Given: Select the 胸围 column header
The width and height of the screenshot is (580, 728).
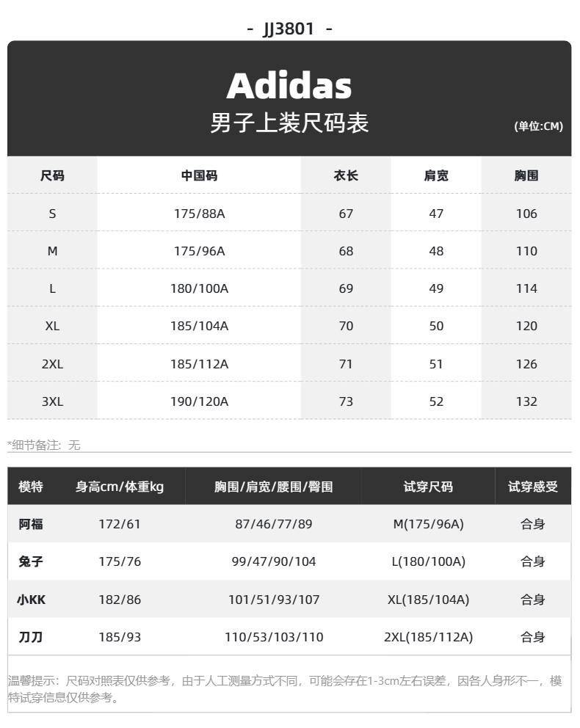Looking at the screenshot, I should tap(526, 176).
